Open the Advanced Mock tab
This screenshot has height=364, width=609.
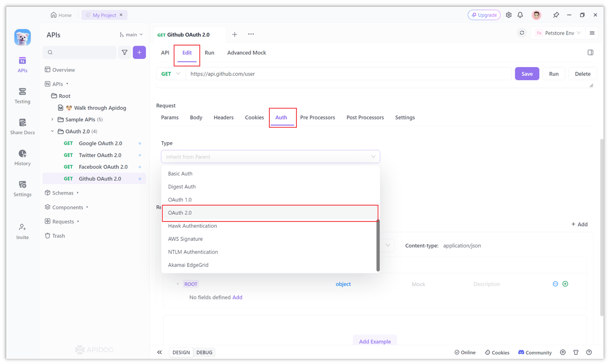tap(246, 53)
